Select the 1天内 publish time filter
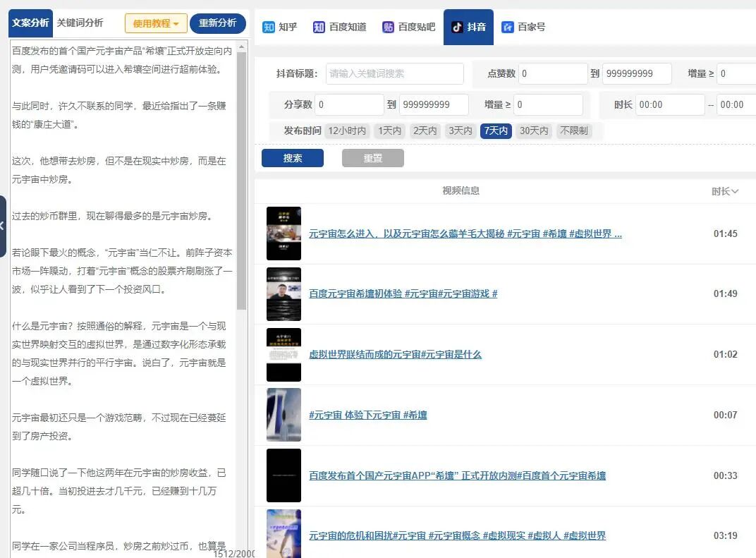 (x=389, y=131)
